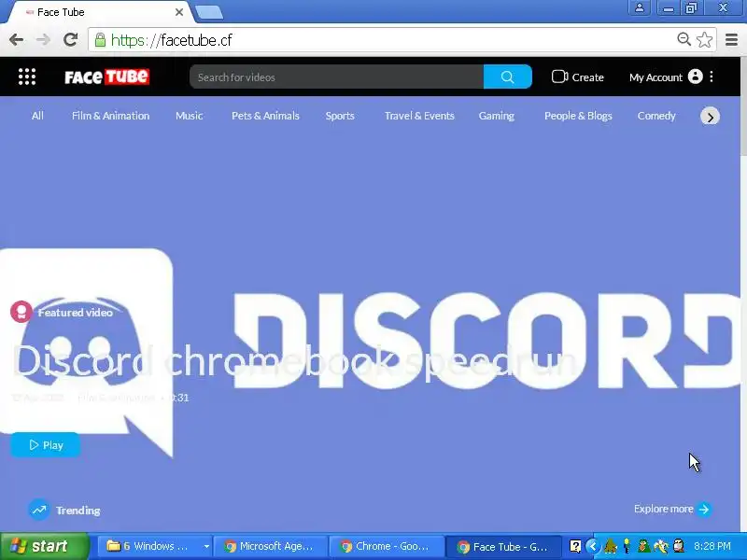Open the My Account avatar icon
This screenshot has width=747, height=560.
[x=695, y=77]
